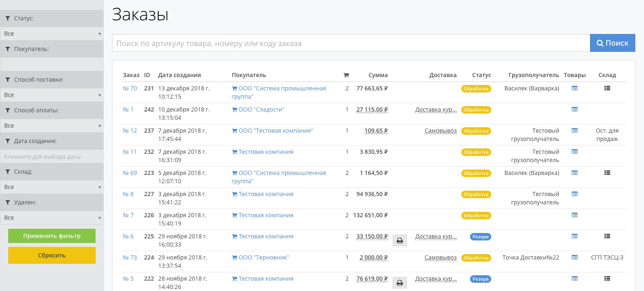Open the Удален filter dropdown
Screen dimensions: 644x291
(x=51, y=218)
